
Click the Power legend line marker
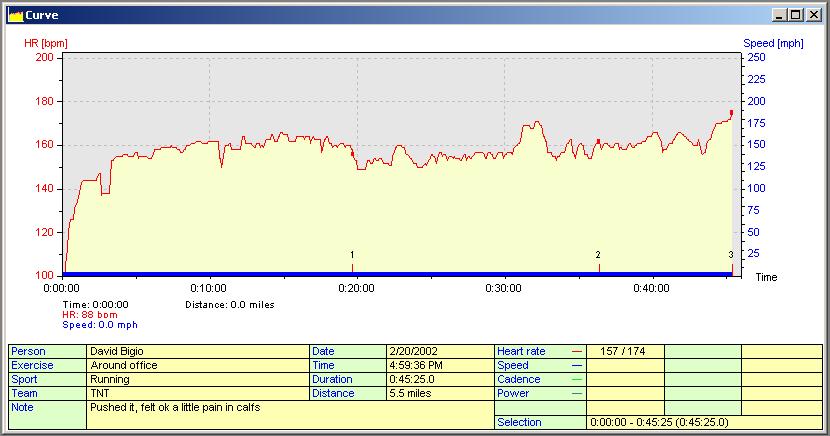576,394
